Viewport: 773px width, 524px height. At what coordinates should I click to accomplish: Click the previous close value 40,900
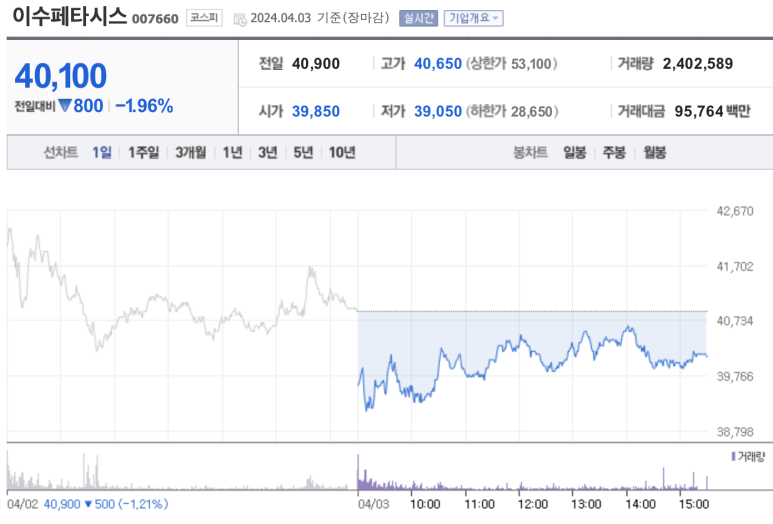(316, 64)
